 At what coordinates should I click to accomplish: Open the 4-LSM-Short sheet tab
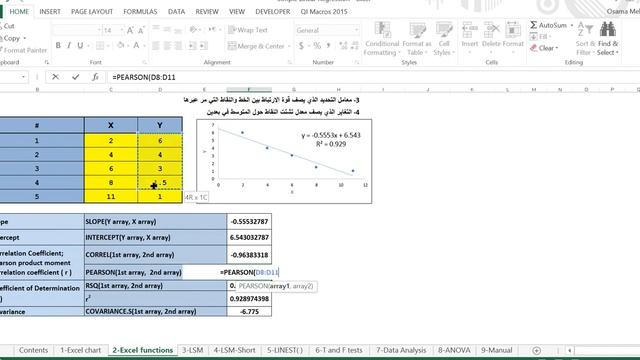point(235,350)
